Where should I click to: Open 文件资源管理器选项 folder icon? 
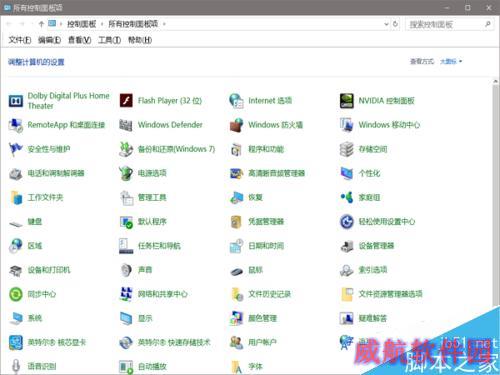point(347,294)
